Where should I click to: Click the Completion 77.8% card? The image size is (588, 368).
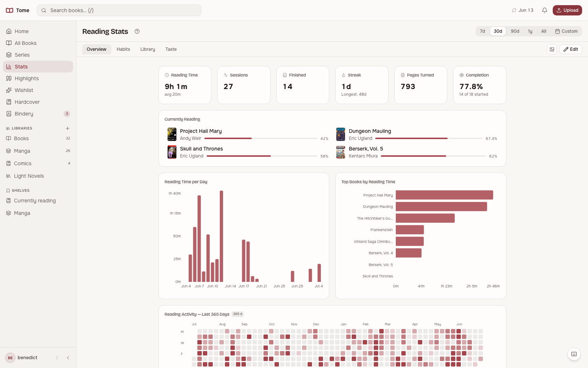[480, 85]
